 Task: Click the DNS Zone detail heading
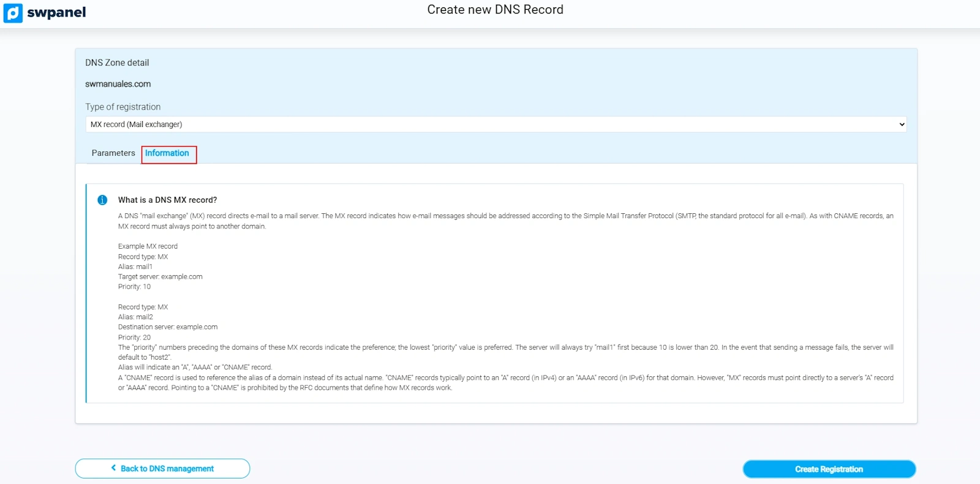(x=117, y=62)
